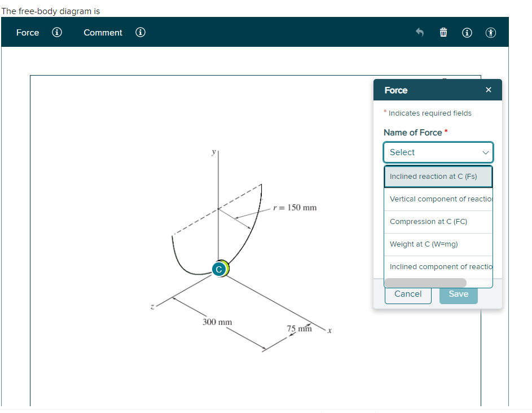Screen dimensions: 532x413
Task: Click the Comment menu item
Action: (x=103, y=32)
